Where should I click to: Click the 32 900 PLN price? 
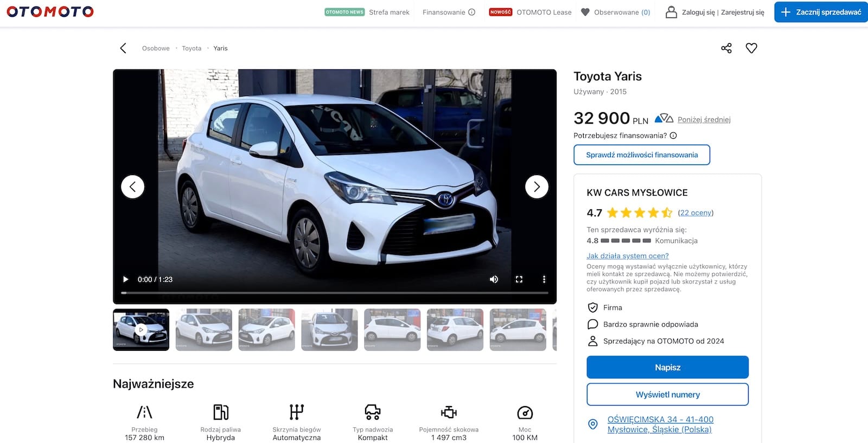[x=611, y=118]
